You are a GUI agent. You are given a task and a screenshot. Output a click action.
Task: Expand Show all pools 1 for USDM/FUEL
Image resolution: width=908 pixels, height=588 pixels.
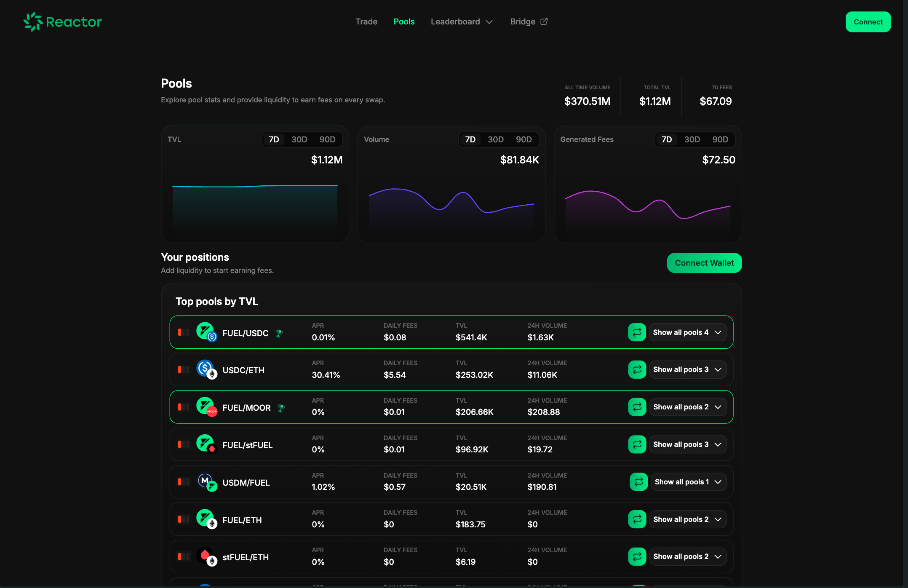coord(689,482)
